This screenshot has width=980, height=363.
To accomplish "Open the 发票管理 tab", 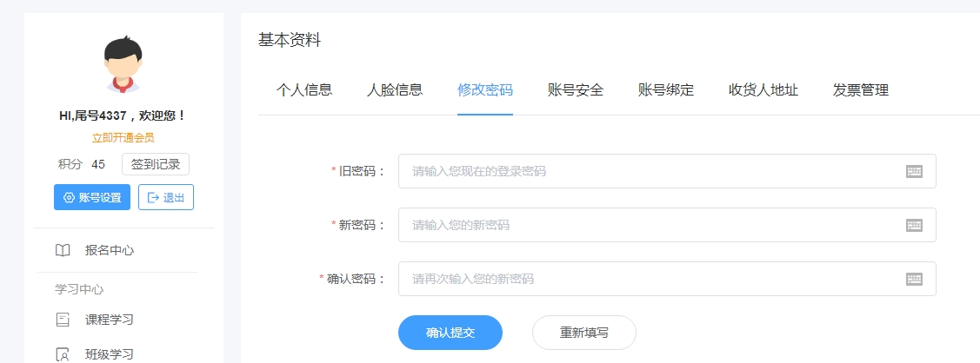I will tap(861, 89).
